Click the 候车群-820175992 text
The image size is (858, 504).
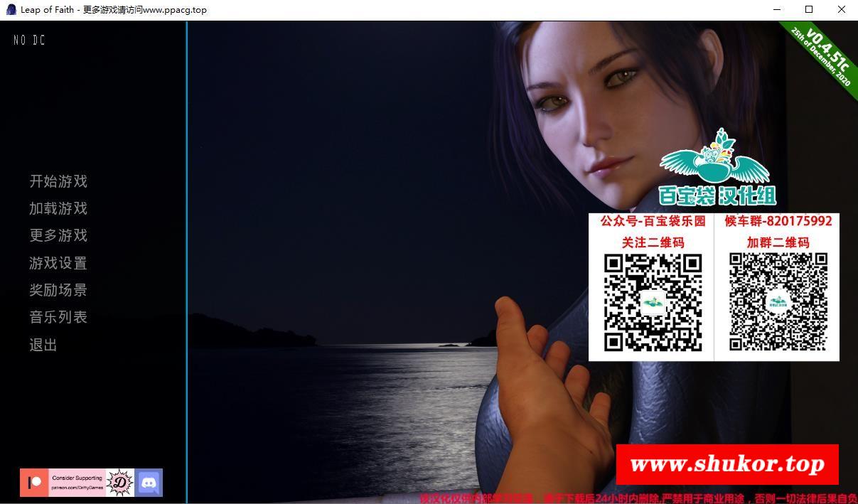click(x=778, y=221)
